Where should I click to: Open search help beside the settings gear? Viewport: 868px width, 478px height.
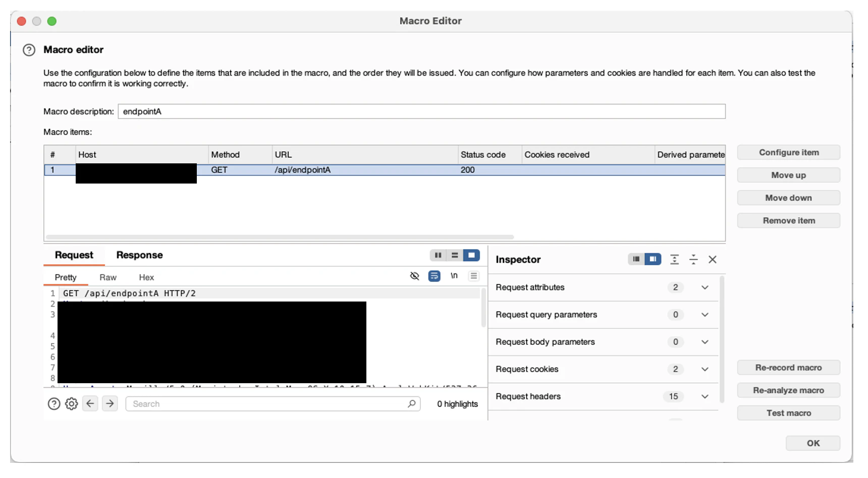(54, 404)
